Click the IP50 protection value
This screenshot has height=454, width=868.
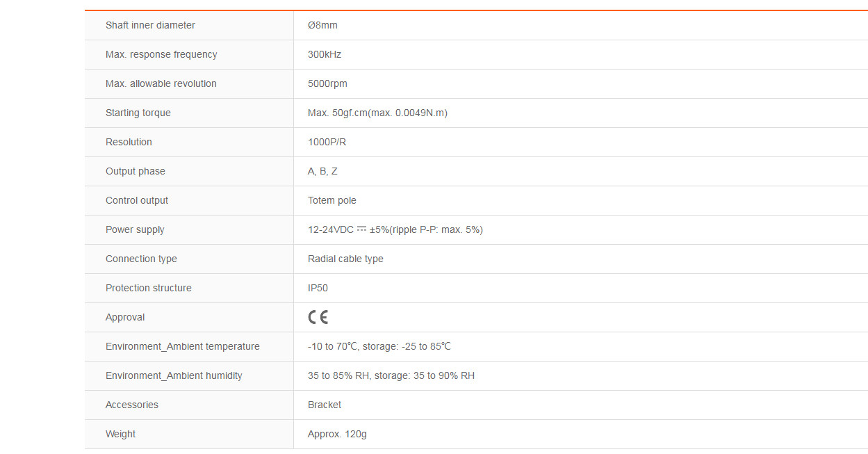[318, 288]
